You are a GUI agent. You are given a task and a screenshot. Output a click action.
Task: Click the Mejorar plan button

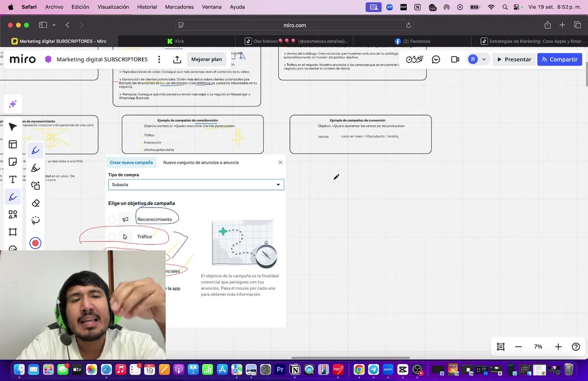206,59
